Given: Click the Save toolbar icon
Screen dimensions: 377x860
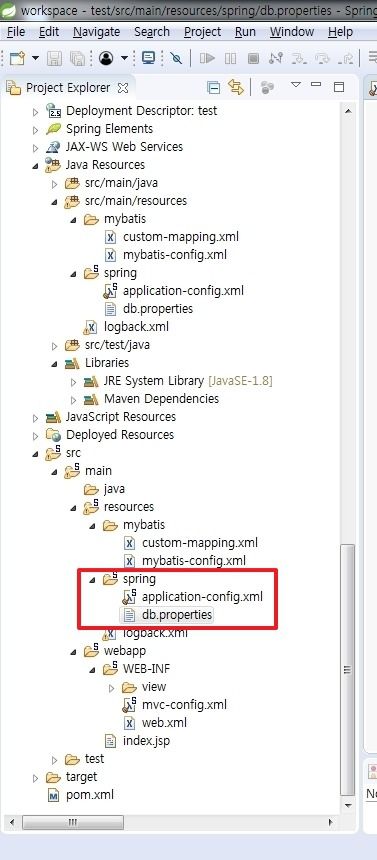Looking at the screenshot, I should coord(54,58).
